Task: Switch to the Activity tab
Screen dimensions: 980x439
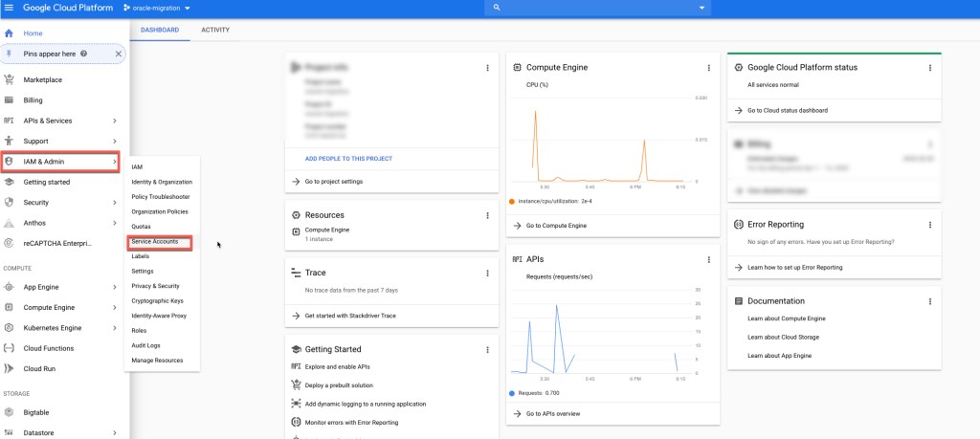Action: click(x=215, y=30)
